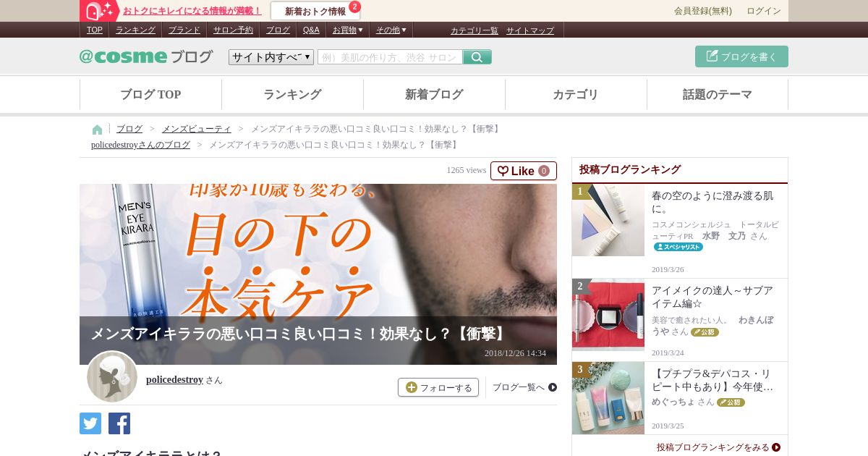Click the policedestroy author name link
868x456 pixels.
[x=174, y=379]
